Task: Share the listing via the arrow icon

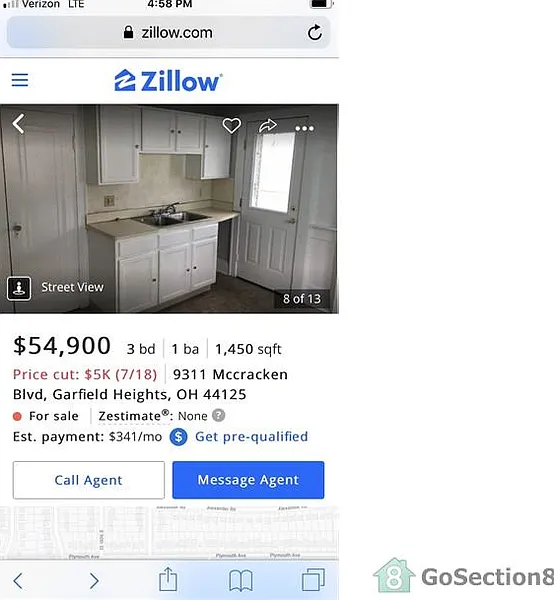Action: 267,126
